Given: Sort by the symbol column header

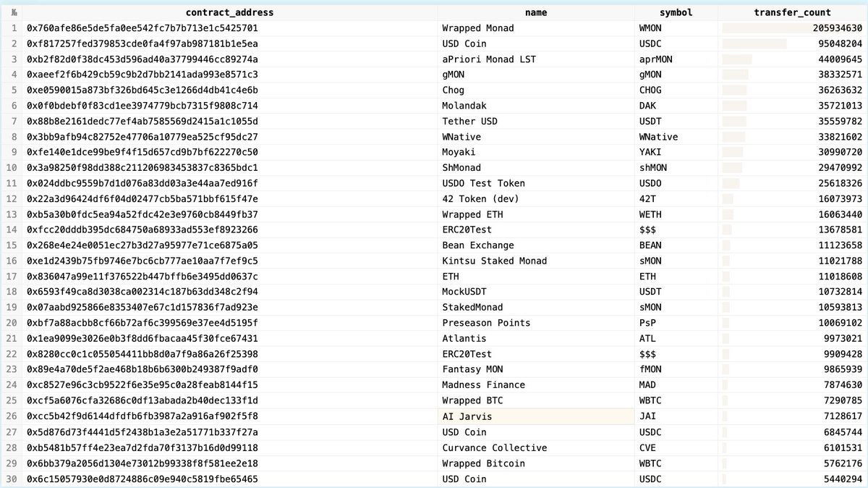Looking at the screenshot, I should 676,12.
